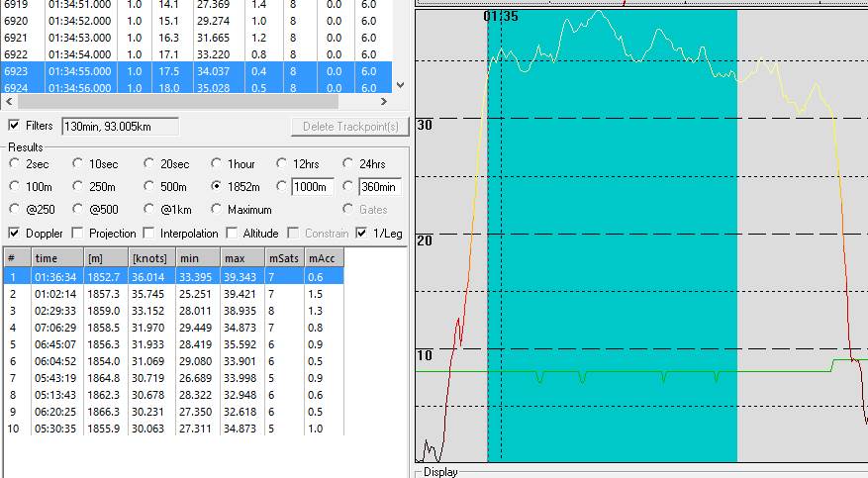868x478 pixels.
Task: Sort results by the [knots] column header
Action: tap(151, 257)
